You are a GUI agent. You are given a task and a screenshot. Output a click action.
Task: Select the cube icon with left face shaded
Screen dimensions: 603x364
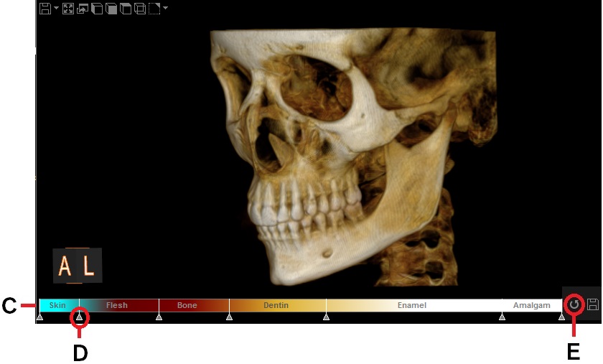point(97,9)
